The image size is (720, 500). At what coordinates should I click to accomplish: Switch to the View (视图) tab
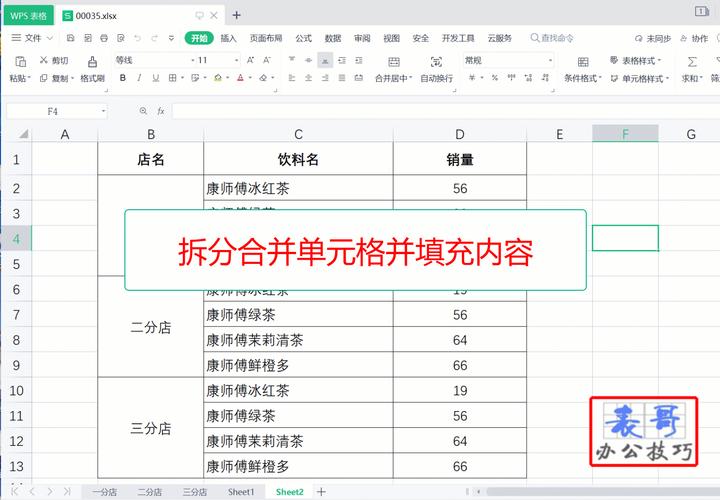pos(392,38)
